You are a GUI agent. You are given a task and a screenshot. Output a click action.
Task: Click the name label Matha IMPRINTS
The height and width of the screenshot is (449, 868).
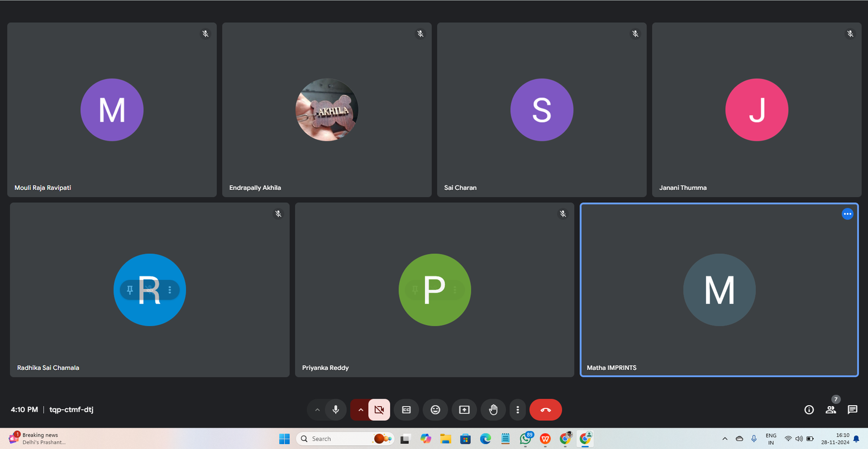point(611,368)
